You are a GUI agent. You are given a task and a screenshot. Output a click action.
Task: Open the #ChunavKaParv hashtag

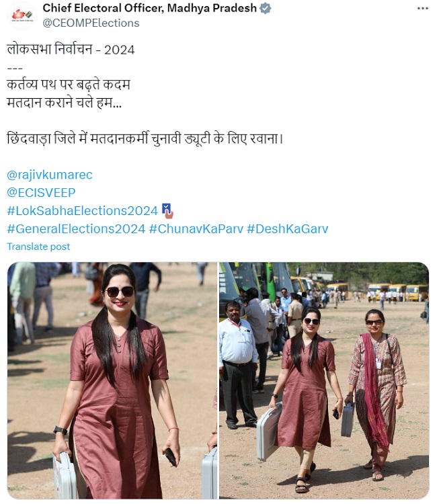(196, 229)
